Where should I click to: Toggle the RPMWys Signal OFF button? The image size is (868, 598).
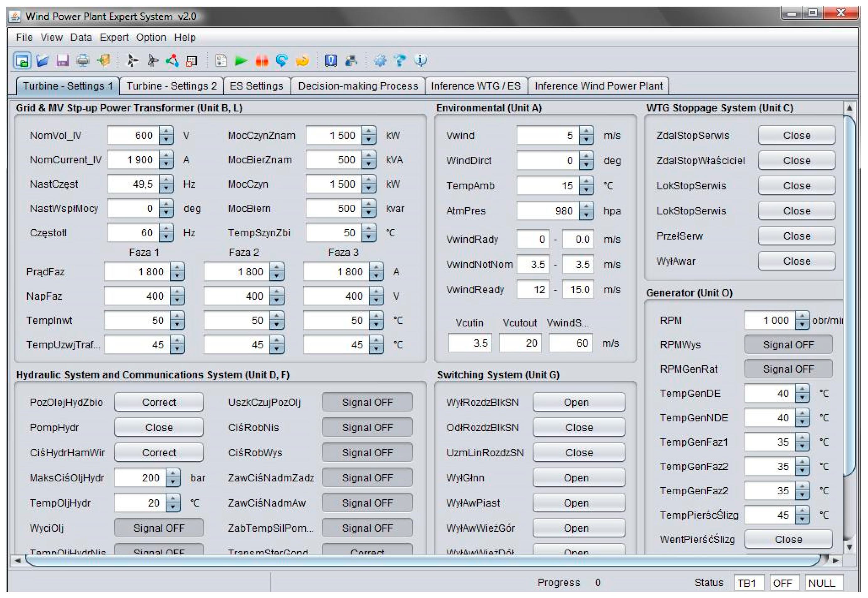[x=788, y=345]
